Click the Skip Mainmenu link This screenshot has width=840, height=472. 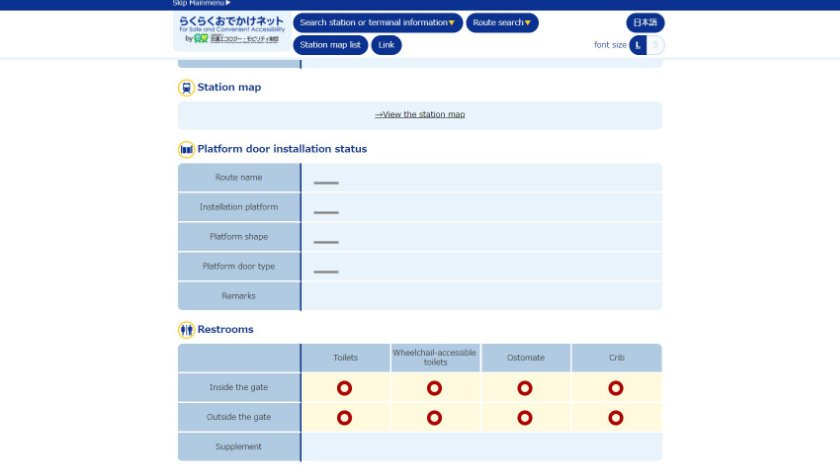coord(201,3)
